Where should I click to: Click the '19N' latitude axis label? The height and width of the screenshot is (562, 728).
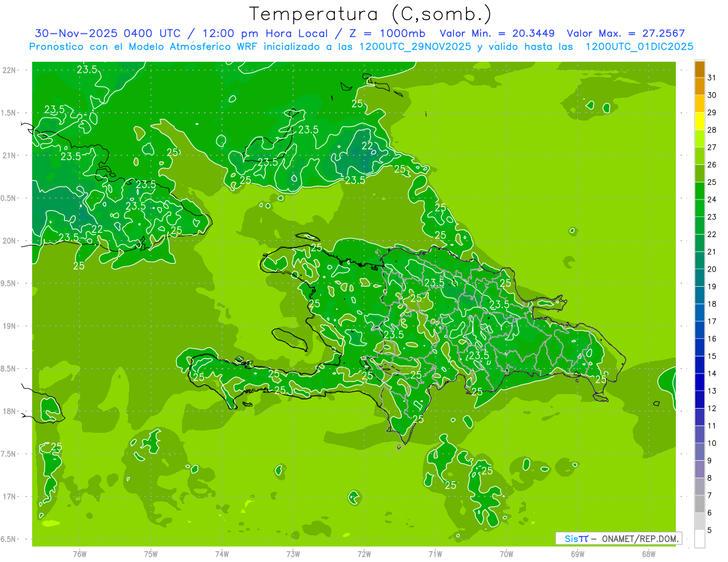(x=8, y=326)
